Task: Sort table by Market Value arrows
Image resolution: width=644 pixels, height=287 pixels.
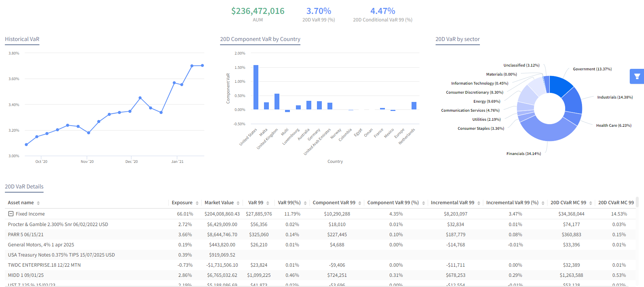Action: tap(238, 203)
